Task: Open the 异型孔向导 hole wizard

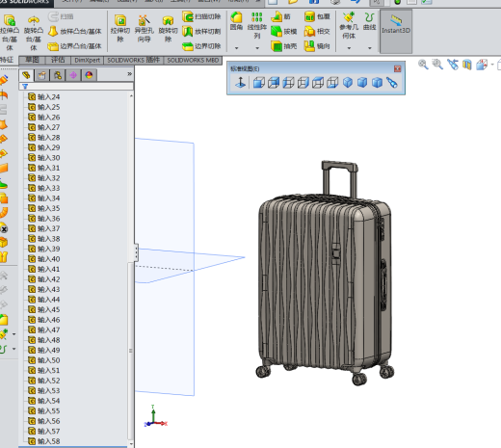Action: tap(144, 28)
